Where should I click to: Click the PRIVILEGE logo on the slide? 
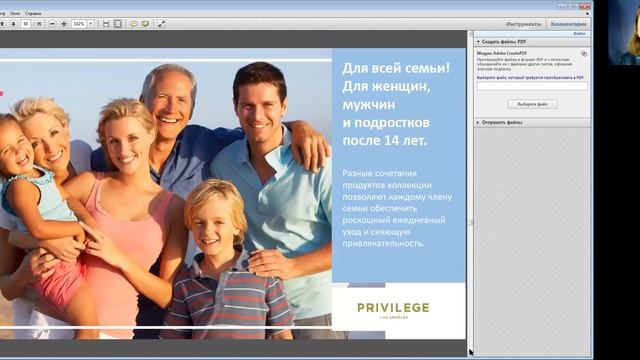393,310
